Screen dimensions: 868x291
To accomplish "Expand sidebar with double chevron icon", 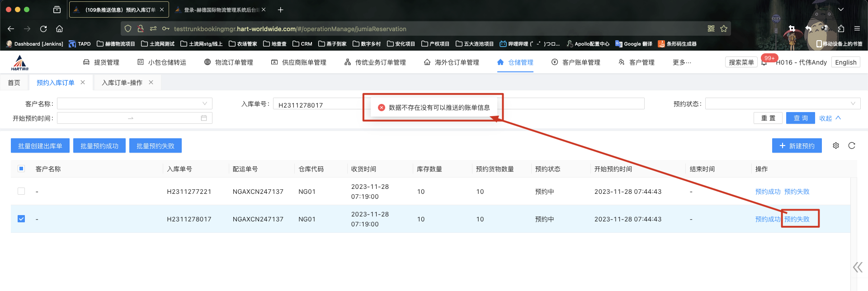I will (857, 267).
